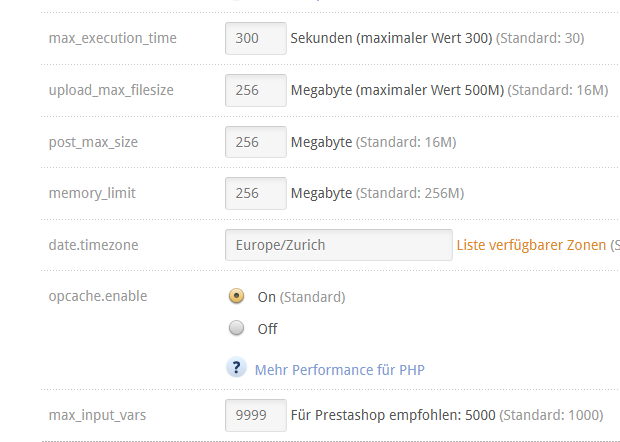Click the max_execution_time setting label
The width and height of the screenshot is (620, 442).
pyautogui.click(x=113, y=38)
